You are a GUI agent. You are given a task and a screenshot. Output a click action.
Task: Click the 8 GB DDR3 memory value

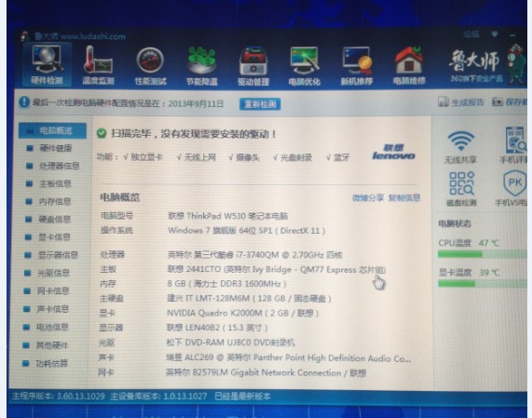226,283
